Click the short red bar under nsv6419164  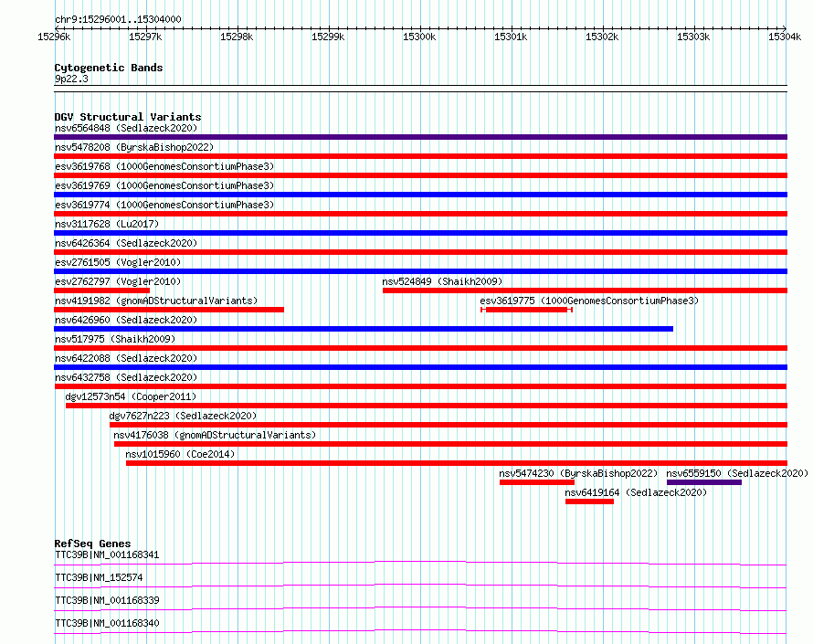589,501
